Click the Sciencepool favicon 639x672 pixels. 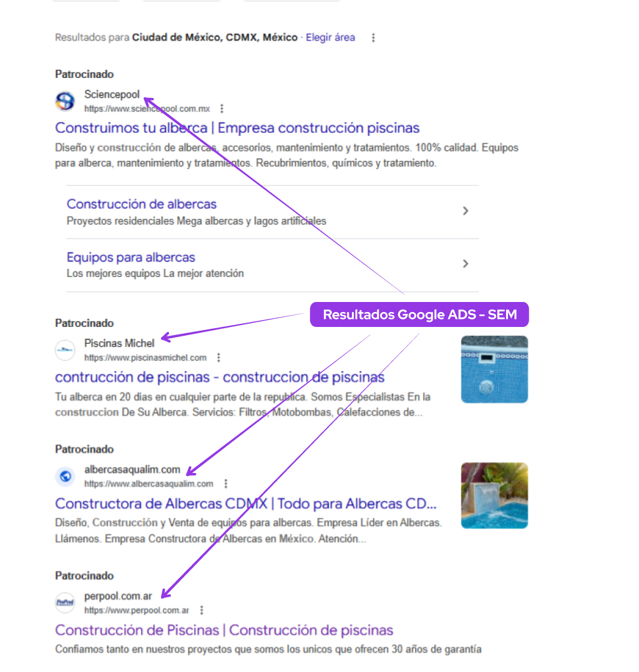pyautogui.click(x=65, y=100)
